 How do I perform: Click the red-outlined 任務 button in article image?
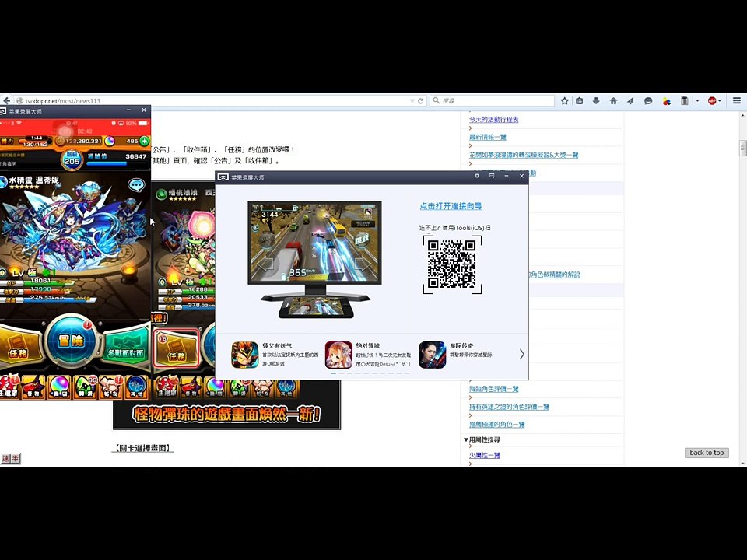click(176, 348)
